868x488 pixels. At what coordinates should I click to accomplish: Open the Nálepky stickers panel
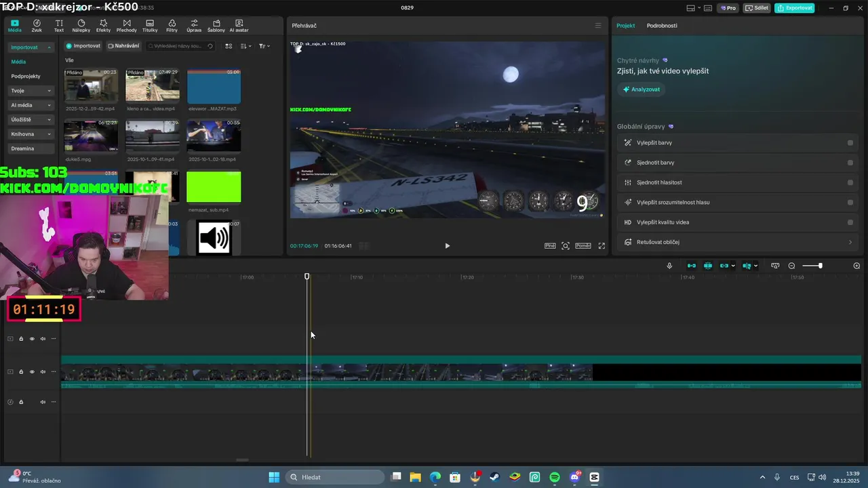pyautogui.click(x=81, y=26)
